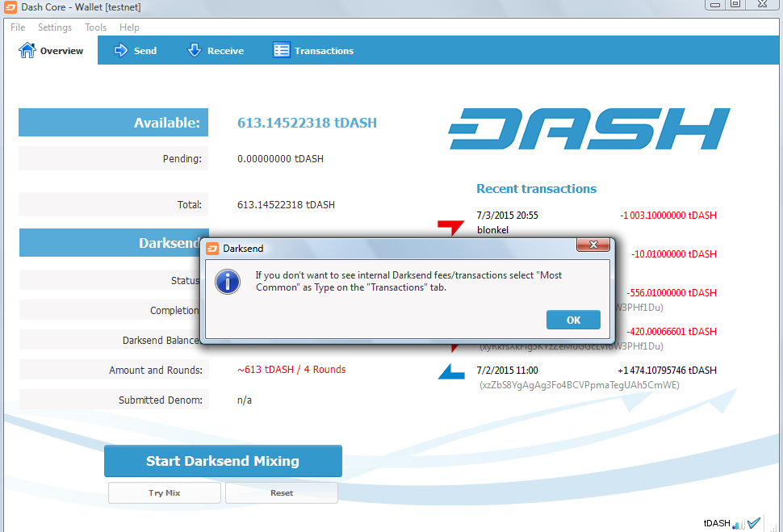Maximize the Dash Core window

coord(735,5)
